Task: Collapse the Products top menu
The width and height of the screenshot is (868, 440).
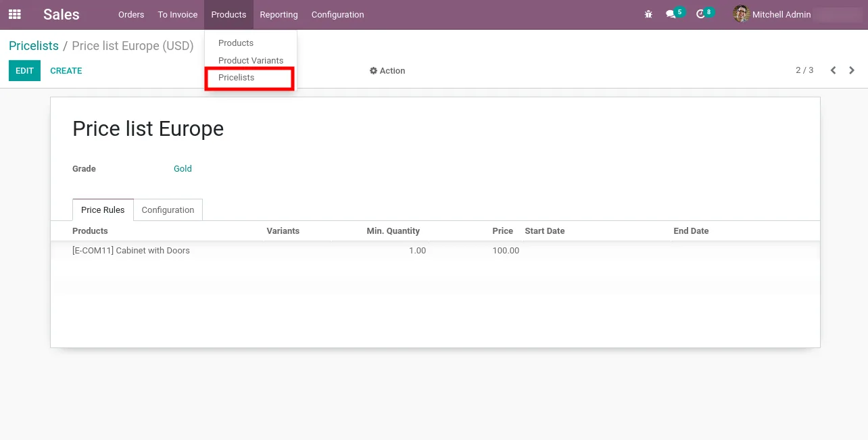Action: (228, 14)
